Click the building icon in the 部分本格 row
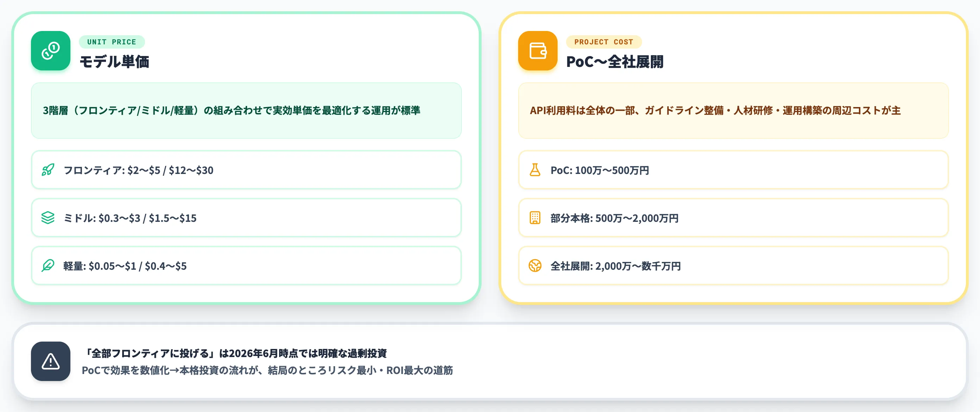980x412 pixels. tap(535, 218)
